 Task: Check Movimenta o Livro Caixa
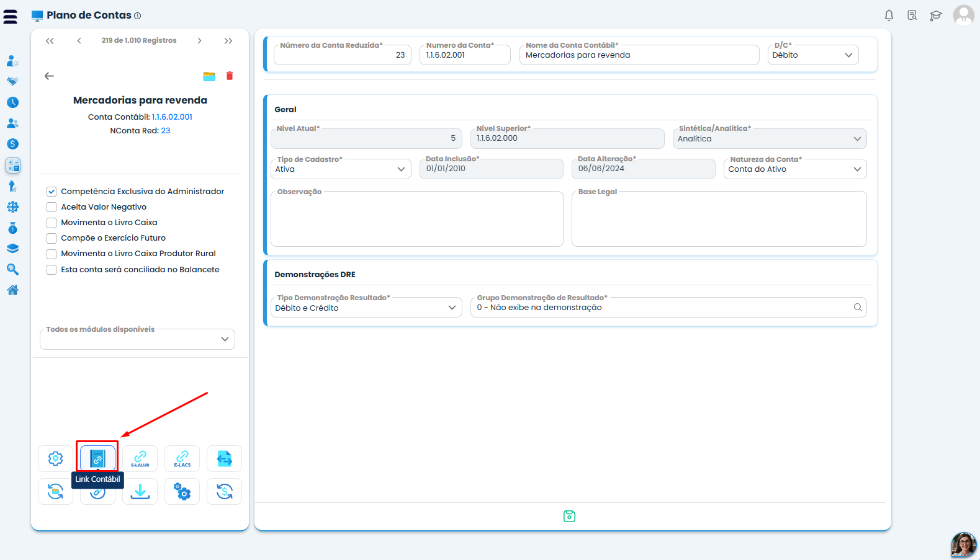pos(52,223)
